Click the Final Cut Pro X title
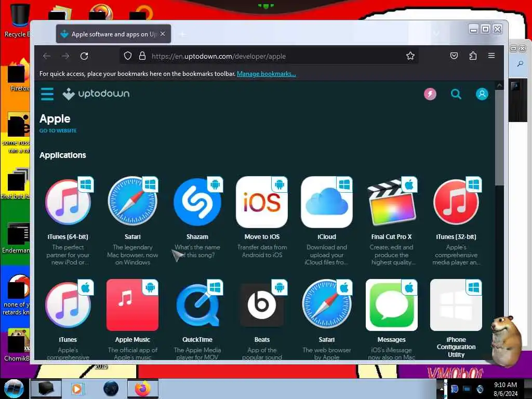 point(392,237)
